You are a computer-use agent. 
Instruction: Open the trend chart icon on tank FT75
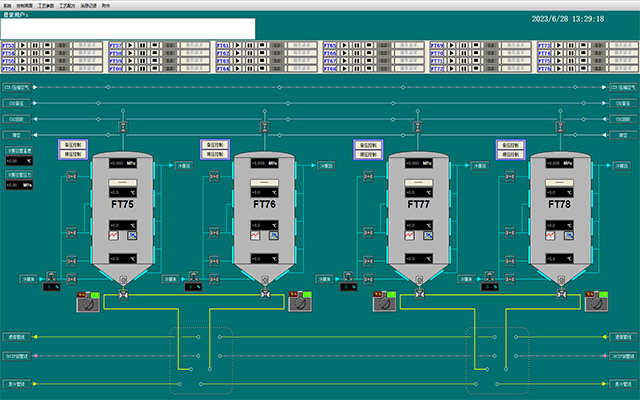[114, 236]
